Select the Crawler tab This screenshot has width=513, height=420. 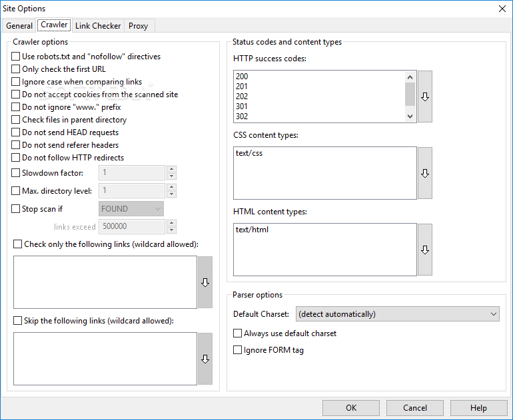[54, 25]
